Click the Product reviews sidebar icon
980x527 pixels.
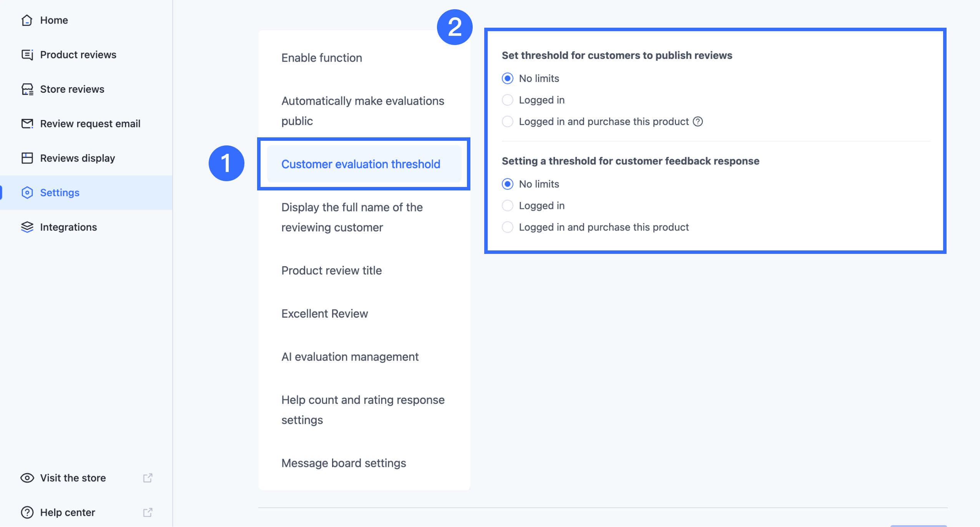click(x=27, y=55)
